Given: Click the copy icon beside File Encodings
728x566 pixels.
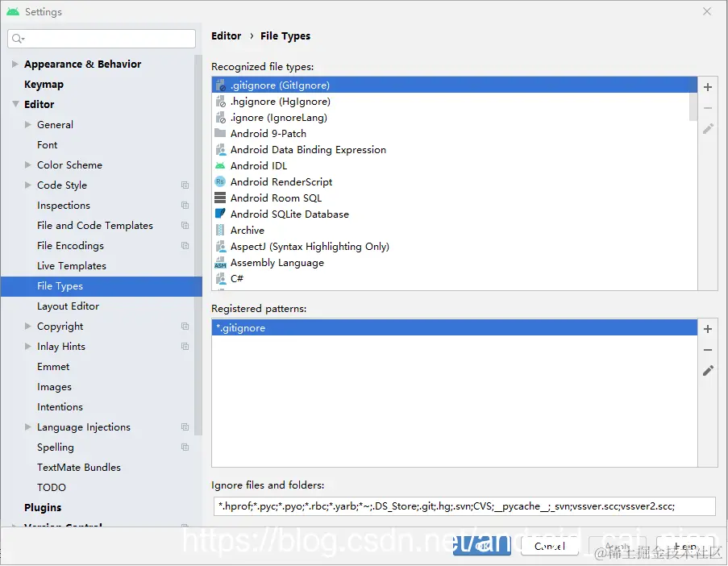Looking at the screenshot, I should pos(185,246).
